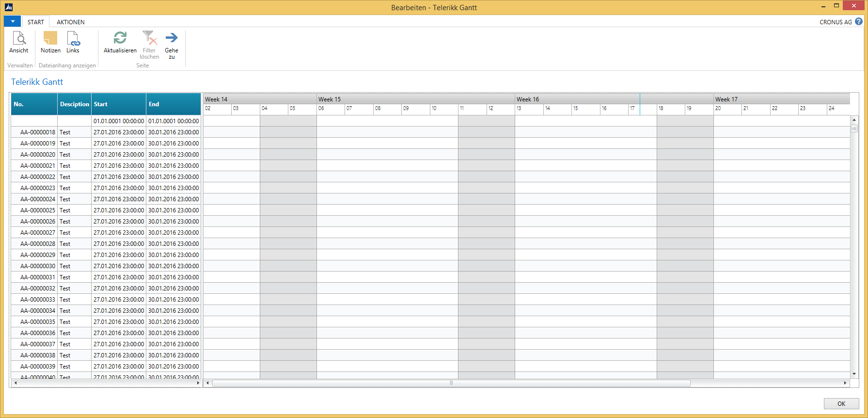The width and height of the screenshot is (868, 418).
Task: Click the Test description of AA-00000024
Action: [x=75, y=199]
